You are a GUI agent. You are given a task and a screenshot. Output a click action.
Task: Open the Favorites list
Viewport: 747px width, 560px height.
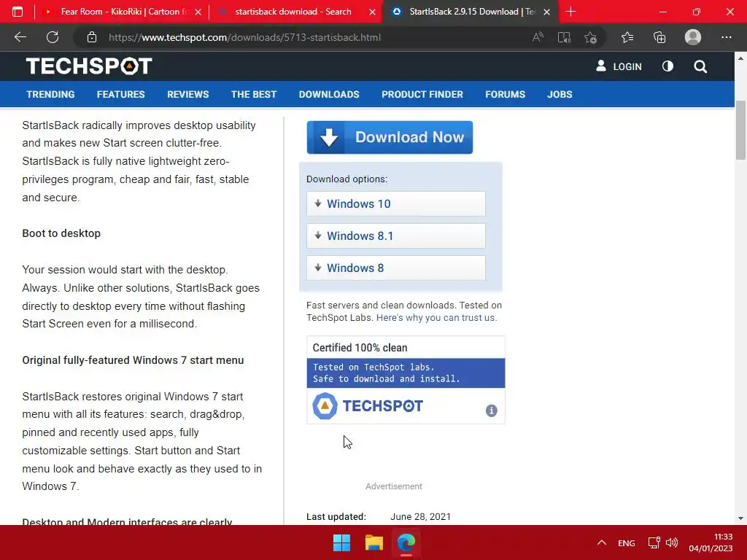click(x=627, y=37)
